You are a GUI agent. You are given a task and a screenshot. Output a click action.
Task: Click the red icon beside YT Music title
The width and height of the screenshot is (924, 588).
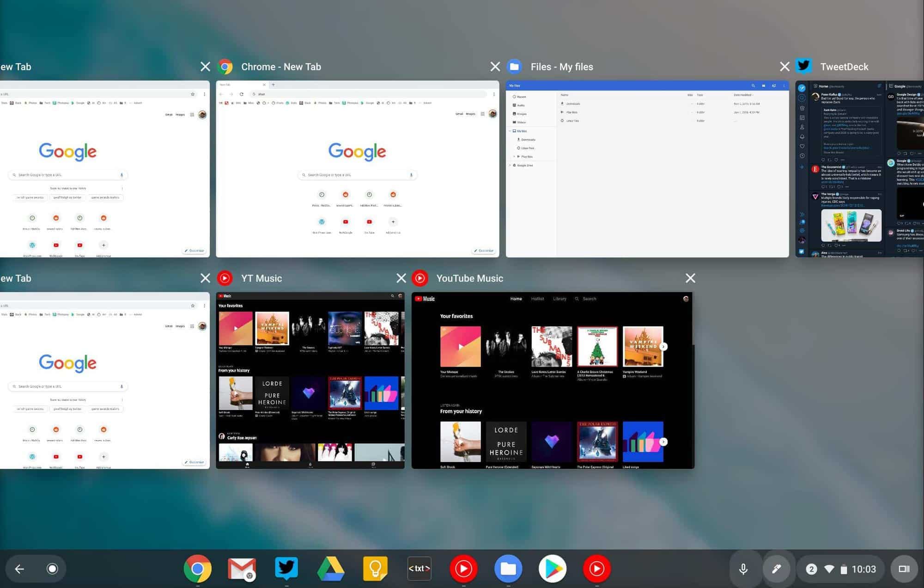pyautogui.click(x=225, y=278)
